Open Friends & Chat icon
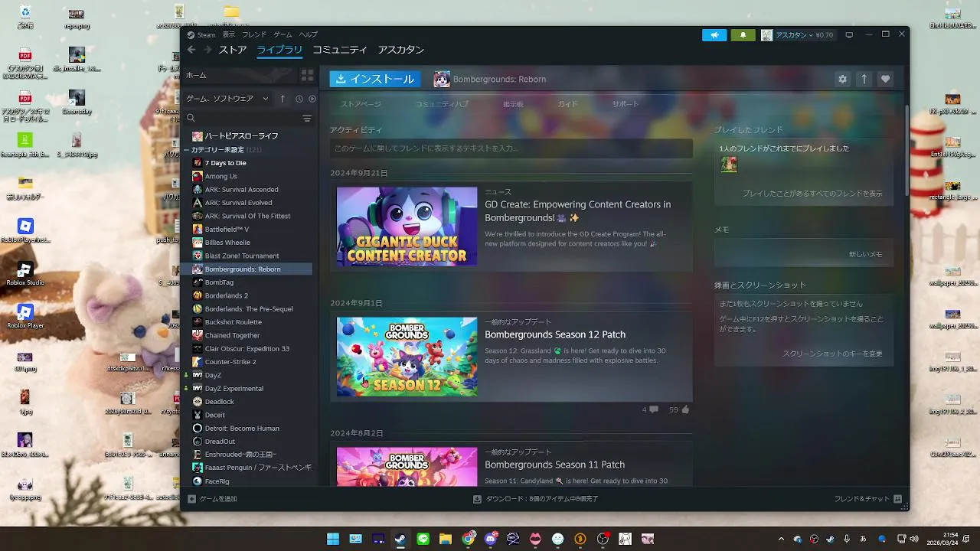 point(897,499)
